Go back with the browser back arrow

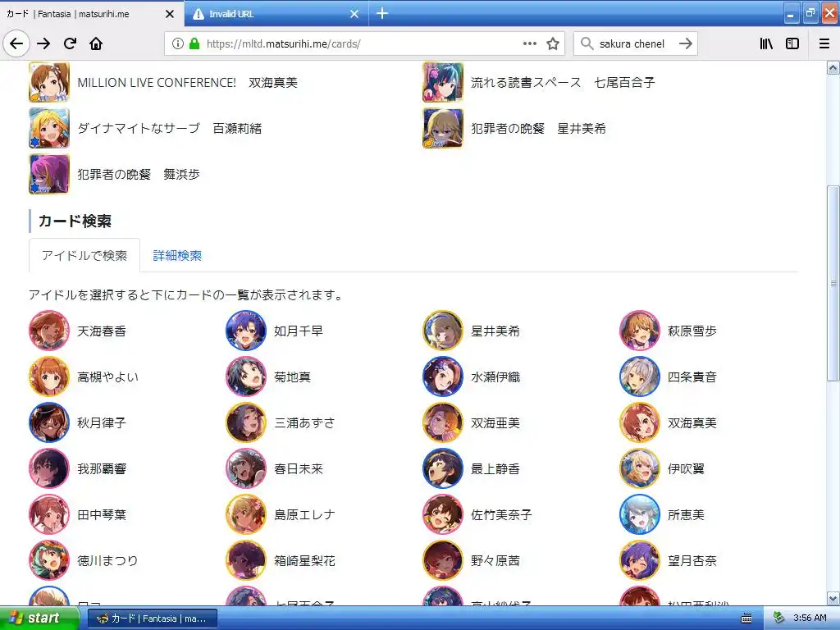(16, 43)
